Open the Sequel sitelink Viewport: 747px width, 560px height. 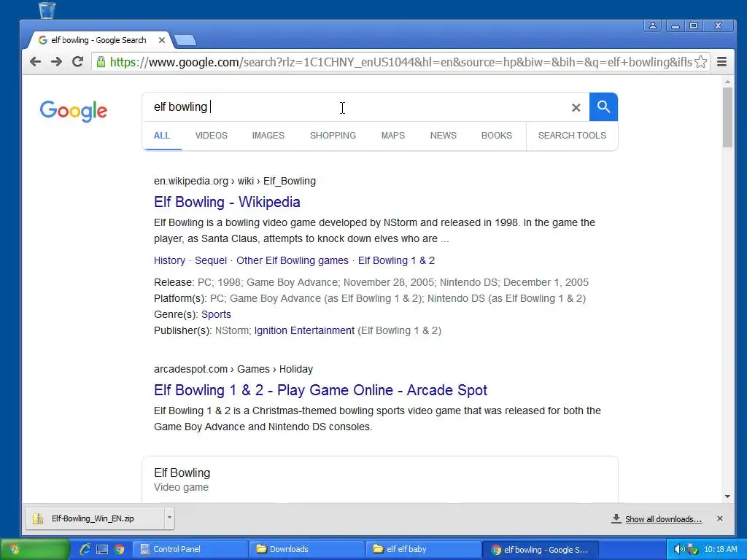(x=211, y=260)
